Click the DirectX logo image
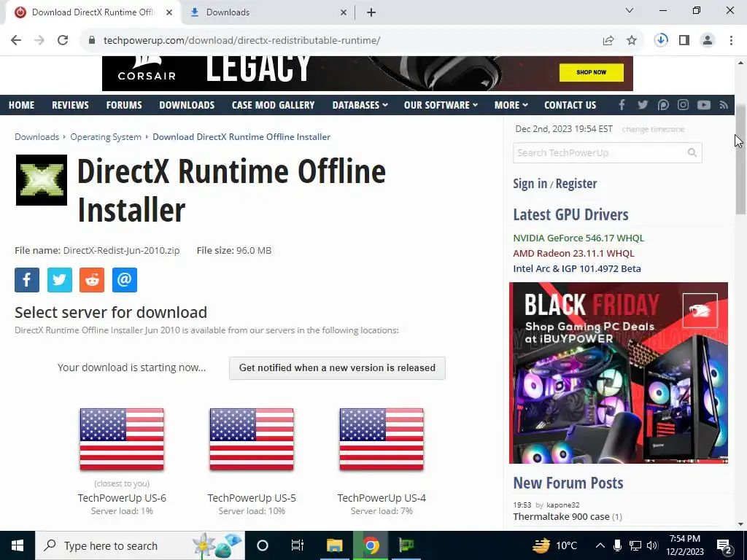Screen dimensions: 747x560 (42, 180)
